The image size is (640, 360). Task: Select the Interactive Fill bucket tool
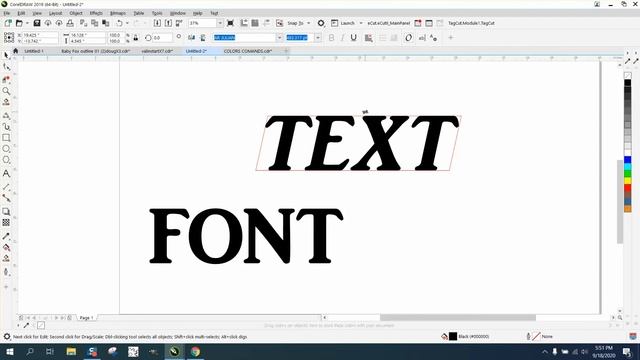[x=6, y=247]
